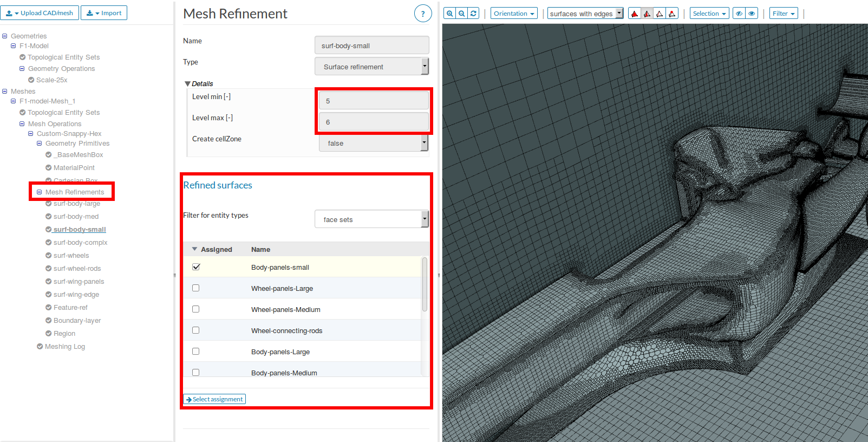
Task: Zoom out the 3D viewer
Action: (x=461, y=14)
